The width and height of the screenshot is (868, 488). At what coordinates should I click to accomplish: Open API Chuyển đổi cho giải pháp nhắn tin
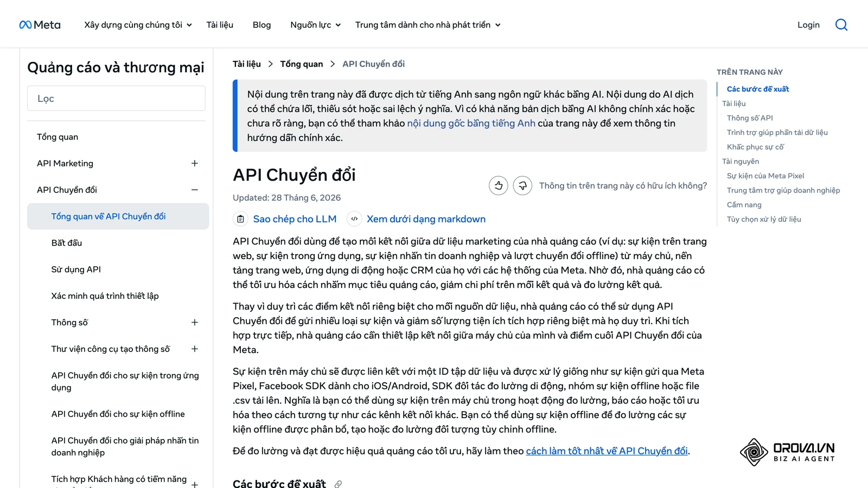[125, 446]
